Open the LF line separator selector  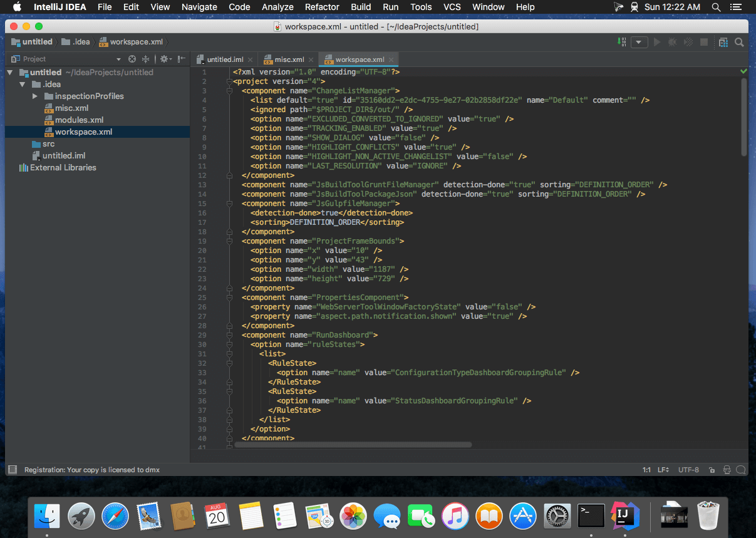(x=663, y=470)
